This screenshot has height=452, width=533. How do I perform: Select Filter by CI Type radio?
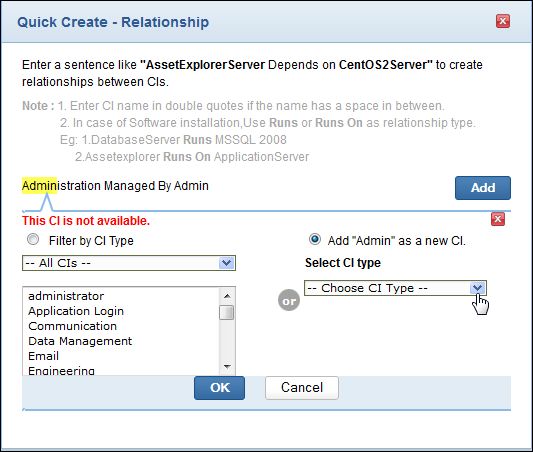click(33, 240)
